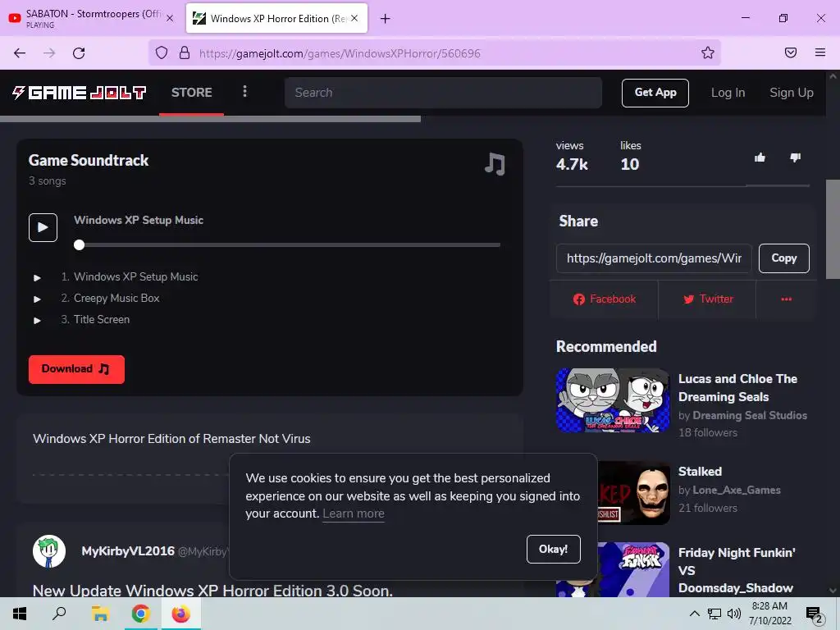Open the notification center icon
This screenshot has height=630, width=840.
(x=814, y=614)
